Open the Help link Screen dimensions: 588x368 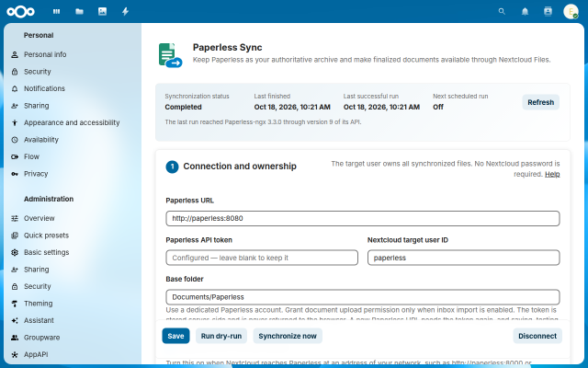tap(552, 174)
